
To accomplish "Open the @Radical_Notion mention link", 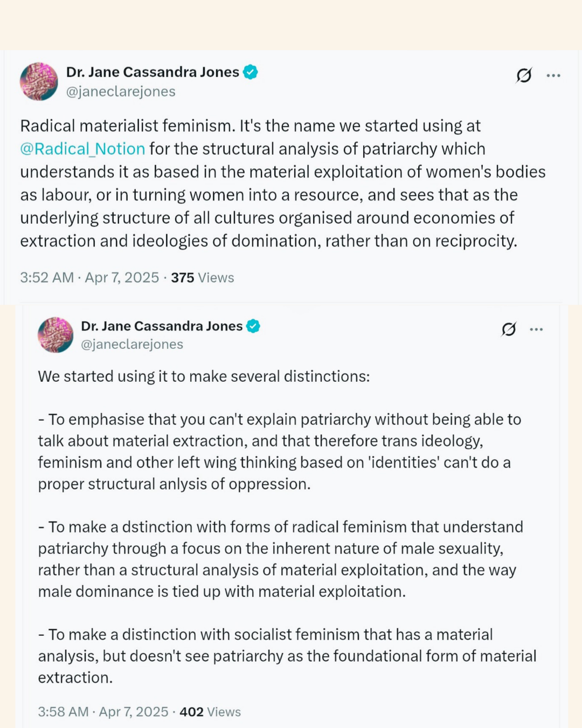I will coord(82,149).
